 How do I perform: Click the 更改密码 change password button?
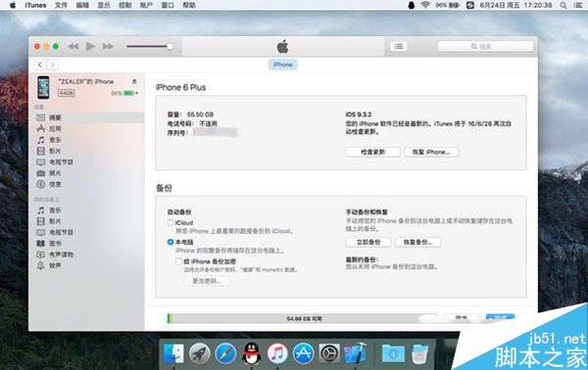tap(207, 281)
